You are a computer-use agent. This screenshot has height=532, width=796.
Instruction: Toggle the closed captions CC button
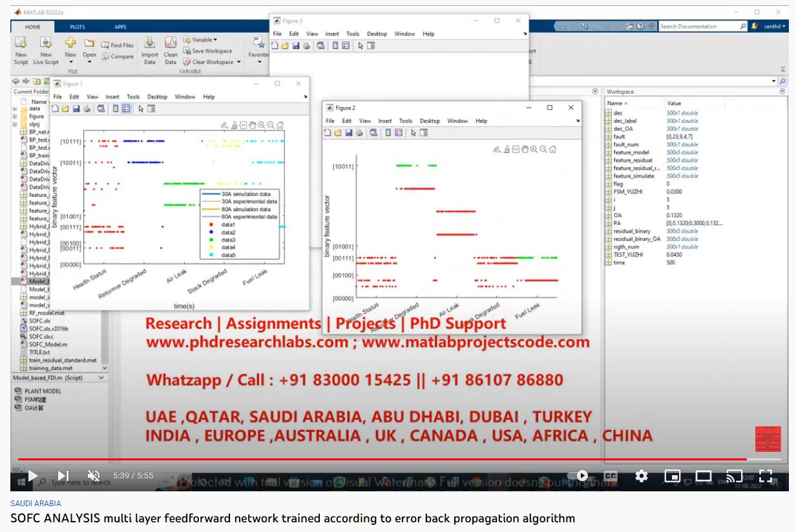(610, 476)
